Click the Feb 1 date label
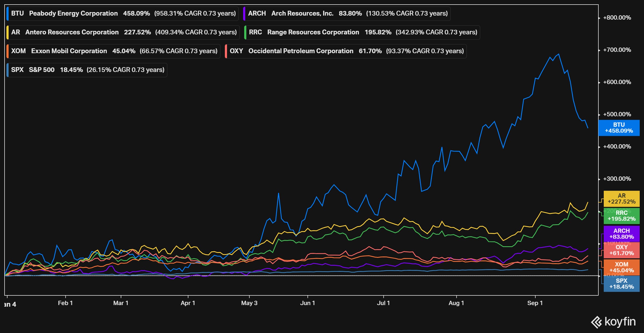644x333 pixels. coord(65,303)
